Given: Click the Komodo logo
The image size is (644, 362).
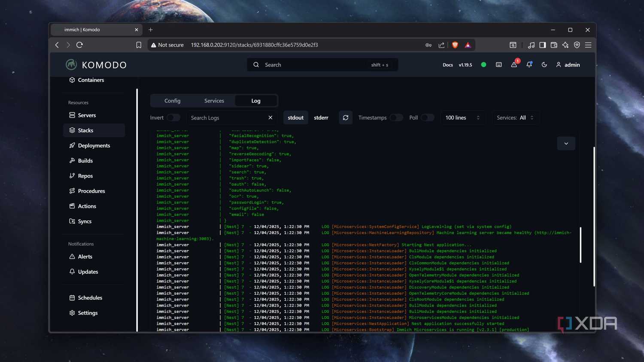Looking at the screenshot, I should pos(97,65).
